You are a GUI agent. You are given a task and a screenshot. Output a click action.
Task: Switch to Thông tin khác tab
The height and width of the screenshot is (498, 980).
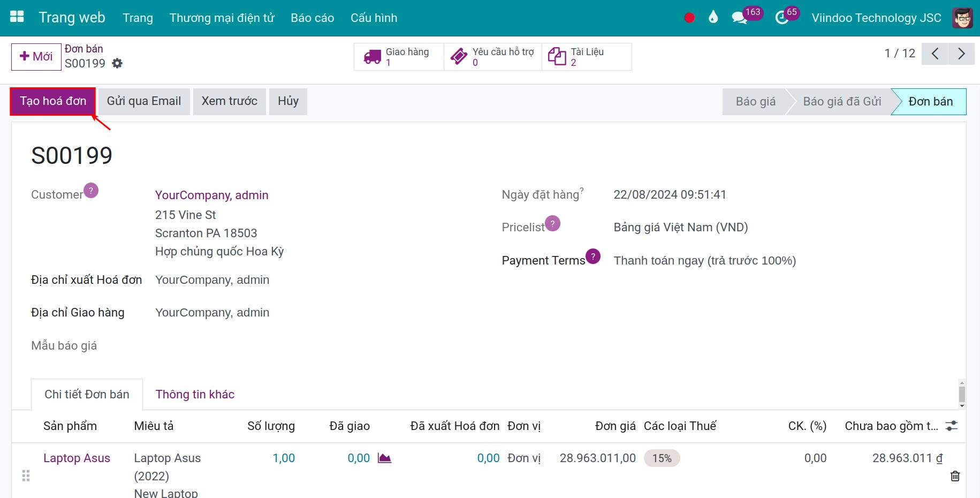pyautogui.click(x=195, y=395)
